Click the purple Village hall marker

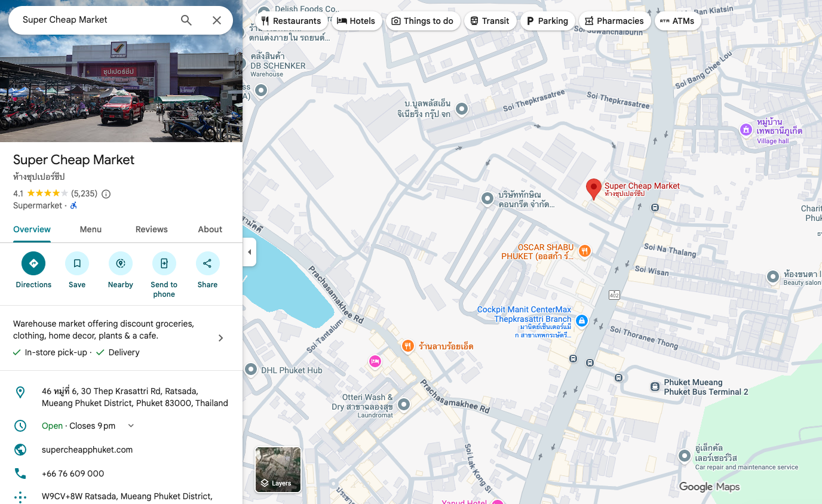coord(746,129)
